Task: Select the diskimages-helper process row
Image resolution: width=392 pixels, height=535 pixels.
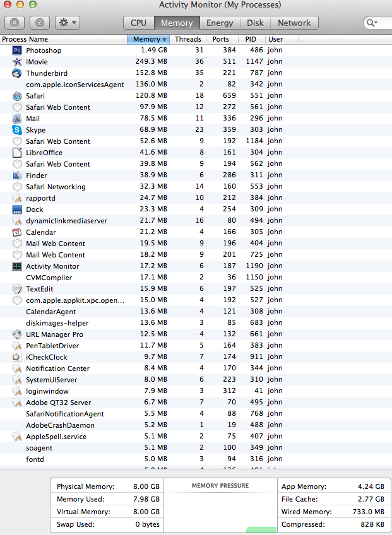Action: [x=196, y=323]
